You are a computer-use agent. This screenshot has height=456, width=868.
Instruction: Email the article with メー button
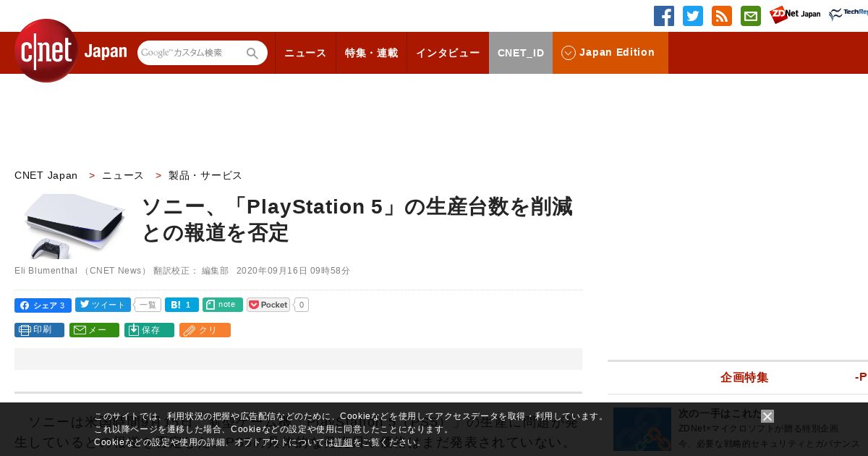click(x=94, y=330)
